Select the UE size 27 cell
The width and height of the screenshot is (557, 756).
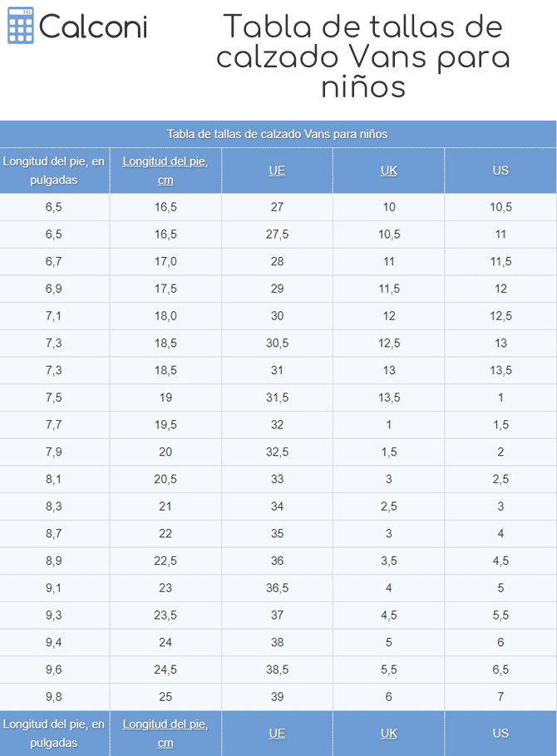click(x=277, y=207)
